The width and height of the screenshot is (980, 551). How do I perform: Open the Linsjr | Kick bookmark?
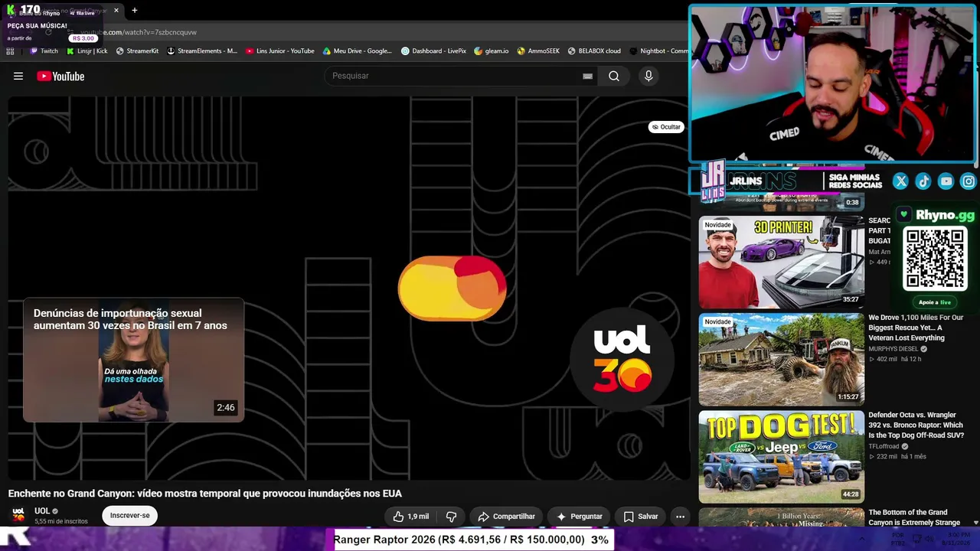87,51
